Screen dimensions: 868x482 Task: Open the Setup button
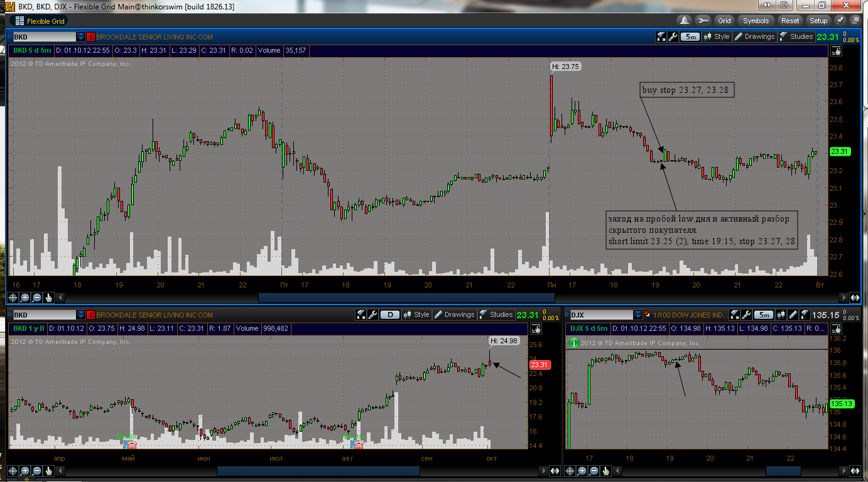point(818,20)
